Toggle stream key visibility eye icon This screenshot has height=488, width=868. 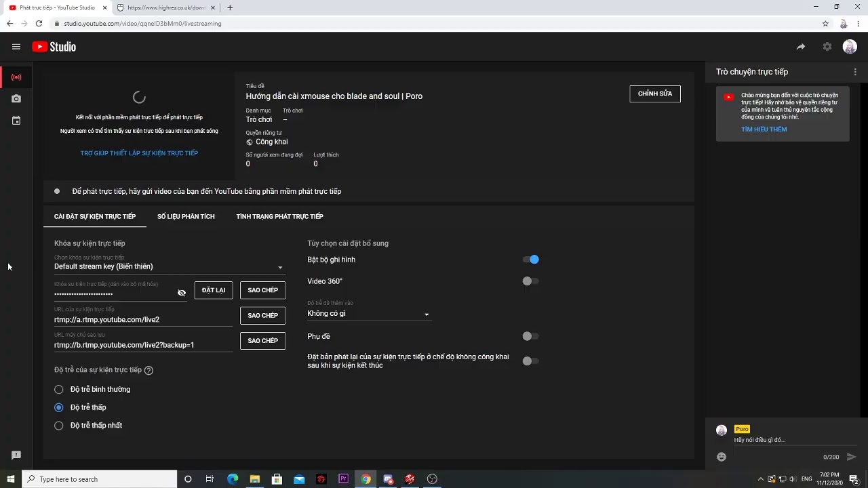182,293
